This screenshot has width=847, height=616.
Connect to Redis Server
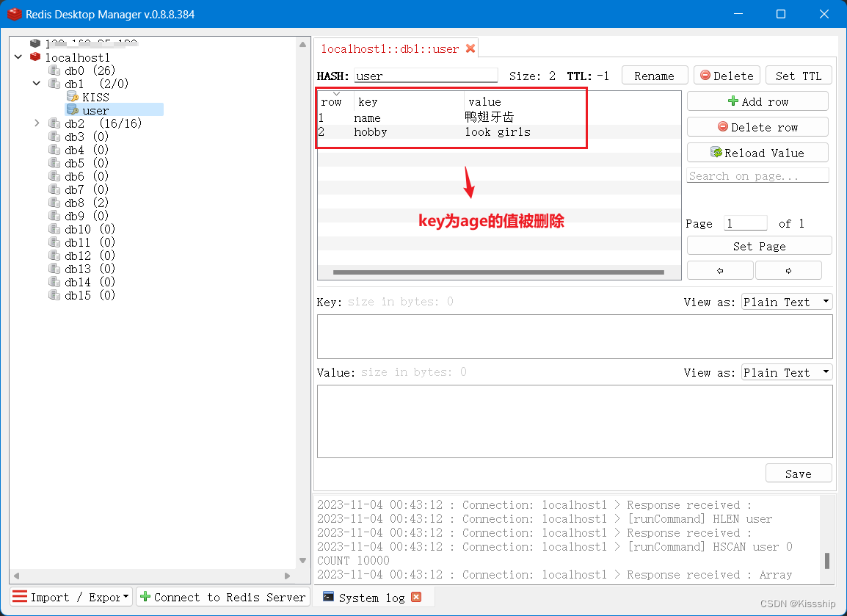222,597
